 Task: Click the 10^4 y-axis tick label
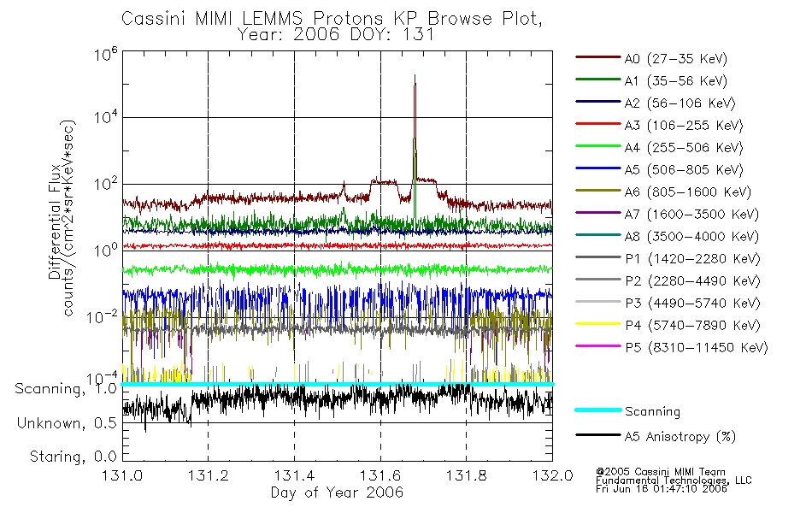[x=105, y=116]
